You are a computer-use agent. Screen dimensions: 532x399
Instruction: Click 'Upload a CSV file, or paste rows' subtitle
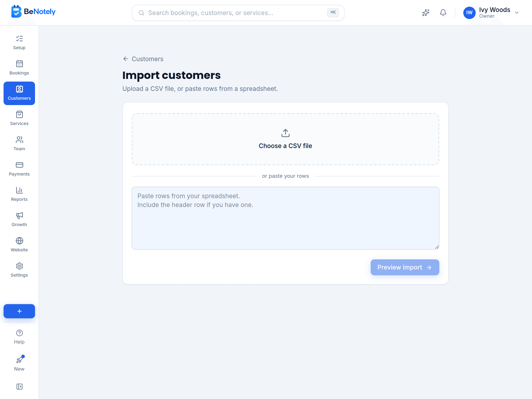pyautogui.click(x=200, y=89)
